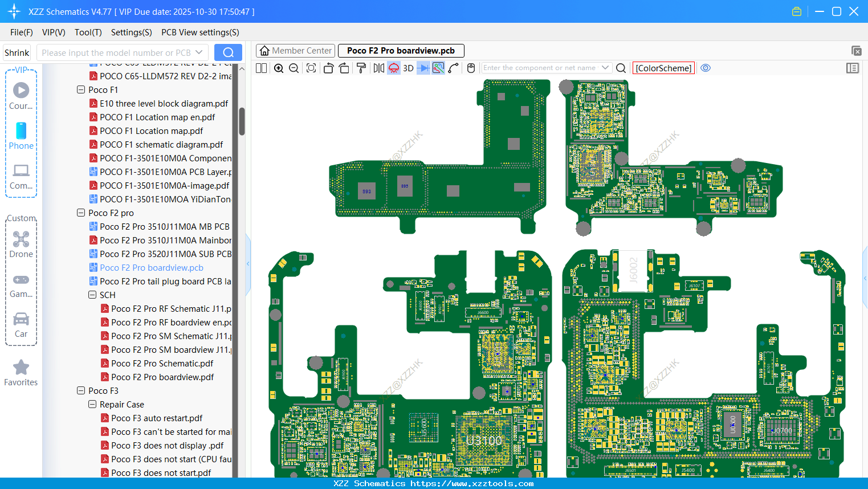The image size is (868, 489).
Task: Click the fit-to-screen icon
Action: (x=311, y=68)
